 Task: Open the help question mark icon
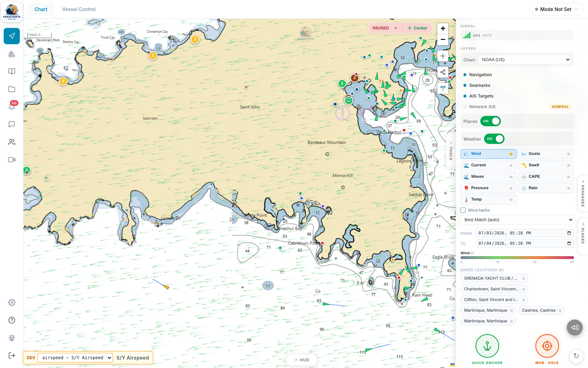pos(12,320)
